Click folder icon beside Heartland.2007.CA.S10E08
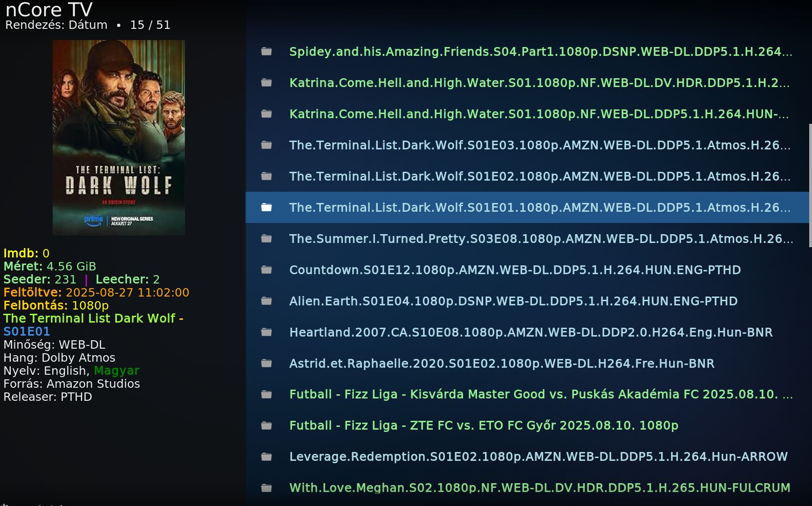The image size is (812, 506). [x=266, y=332]
